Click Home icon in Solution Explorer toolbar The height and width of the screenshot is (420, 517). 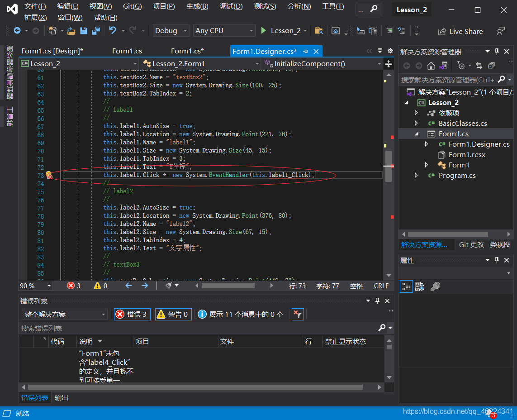(431, 66)
